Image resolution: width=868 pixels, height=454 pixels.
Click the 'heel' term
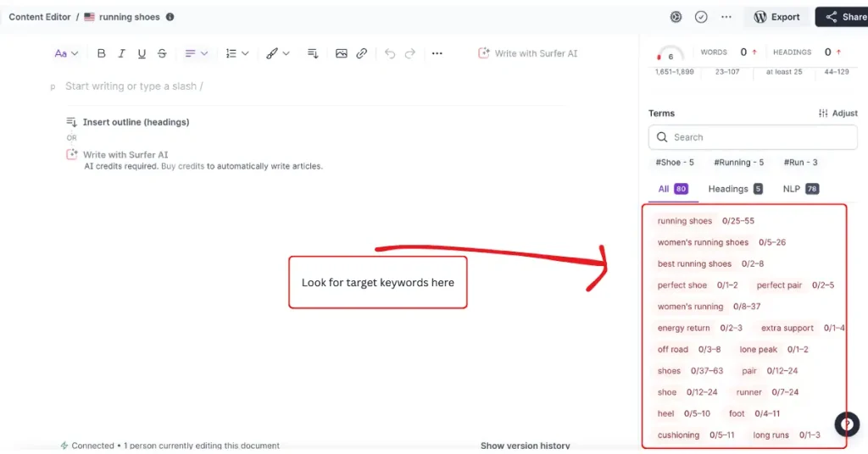(x=665, y=413)
